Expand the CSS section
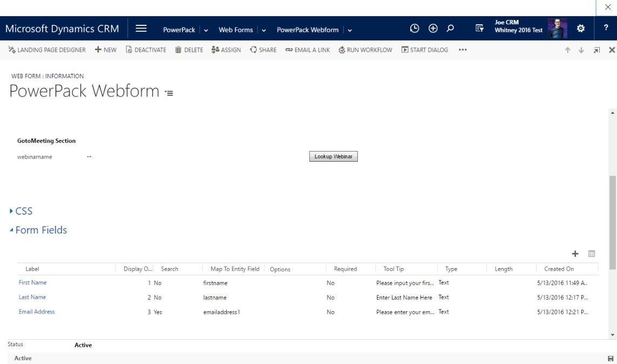617x364 pixels. click(x=24, y=211)
